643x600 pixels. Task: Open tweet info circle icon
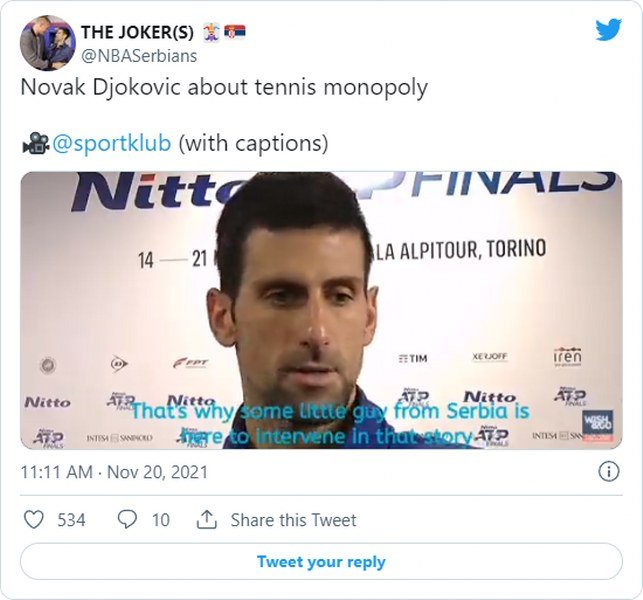(x=609, y=472)
